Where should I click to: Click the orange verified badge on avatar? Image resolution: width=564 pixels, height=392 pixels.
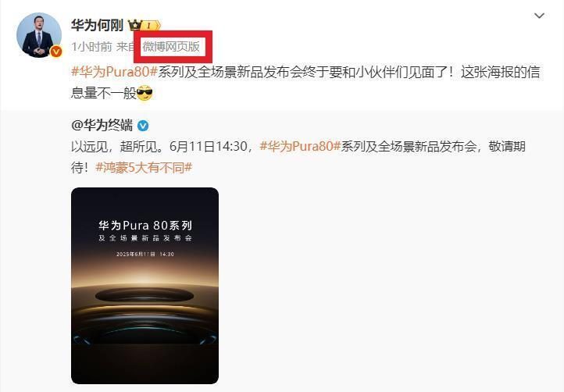coord(55,52)
